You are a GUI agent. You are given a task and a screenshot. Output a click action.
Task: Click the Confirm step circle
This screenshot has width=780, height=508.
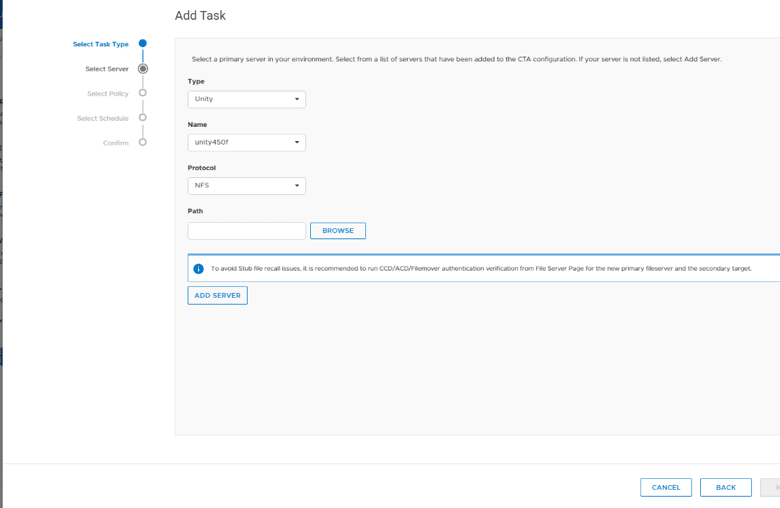[x=143, y=142]
